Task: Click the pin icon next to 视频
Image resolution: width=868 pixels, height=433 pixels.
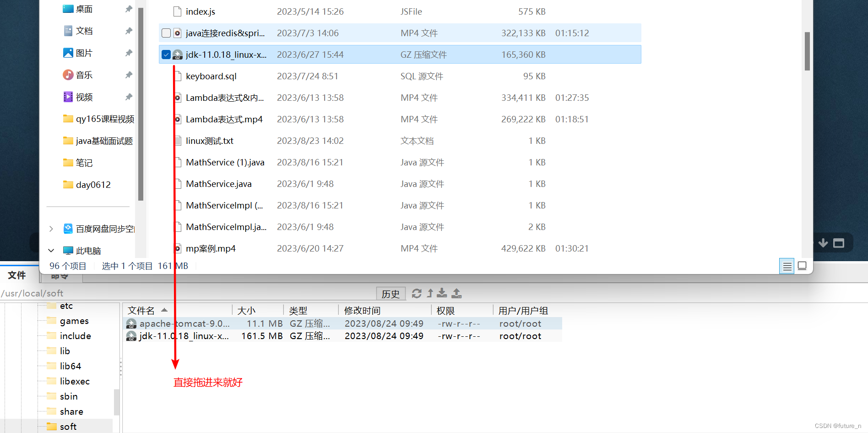Action: (x=129, y=97)
